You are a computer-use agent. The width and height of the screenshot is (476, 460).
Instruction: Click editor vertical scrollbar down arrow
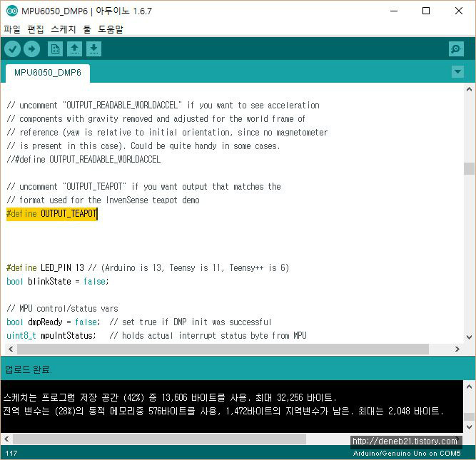(469, 337)
